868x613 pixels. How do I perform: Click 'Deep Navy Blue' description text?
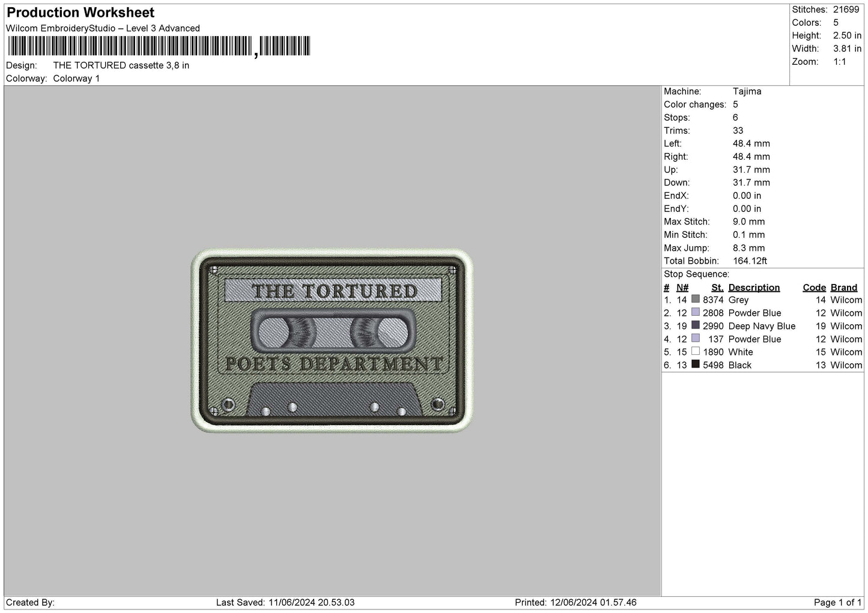click(x=762, y=326)
